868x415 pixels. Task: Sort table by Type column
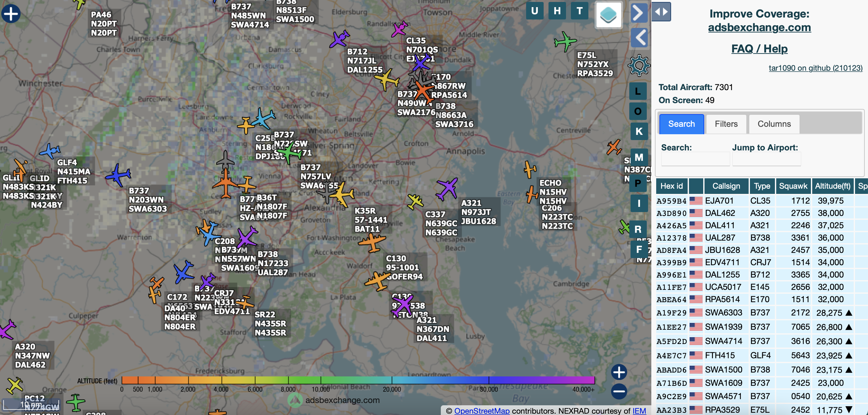pos(762,186)
